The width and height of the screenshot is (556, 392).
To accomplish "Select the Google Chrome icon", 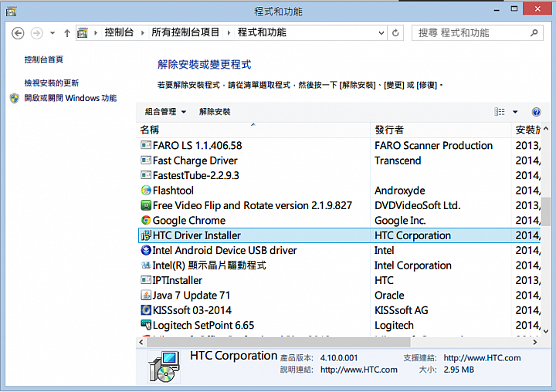I will point(146,220).
